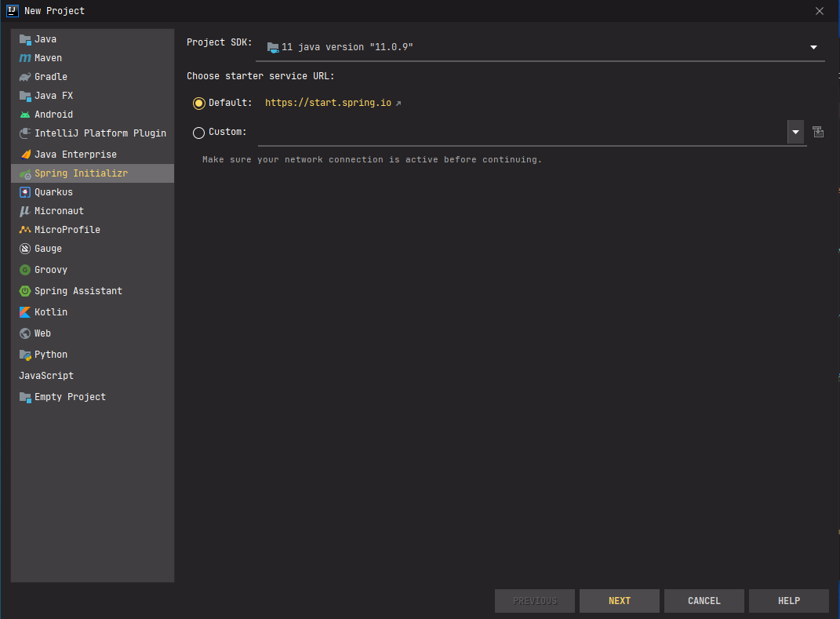The height and width of the screenshot is (619, 840).
Task: Choose JavaScript project type
Action: pyautogui.click(x=93, y=376)
